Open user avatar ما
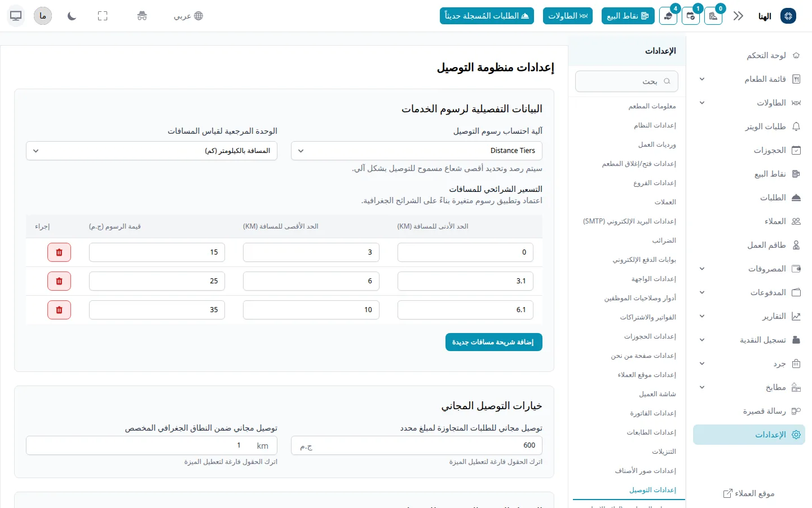Screen dimensions: 812x508 43,16
